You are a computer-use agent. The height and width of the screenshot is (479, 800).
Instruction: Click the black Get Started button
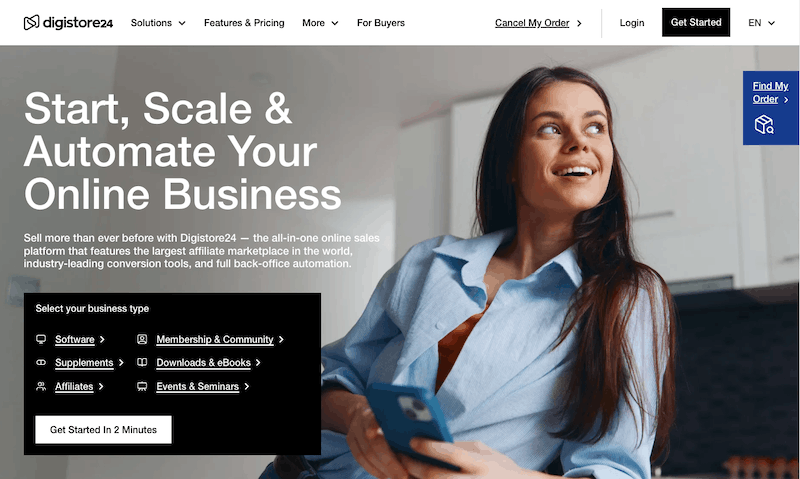(696, 22)
